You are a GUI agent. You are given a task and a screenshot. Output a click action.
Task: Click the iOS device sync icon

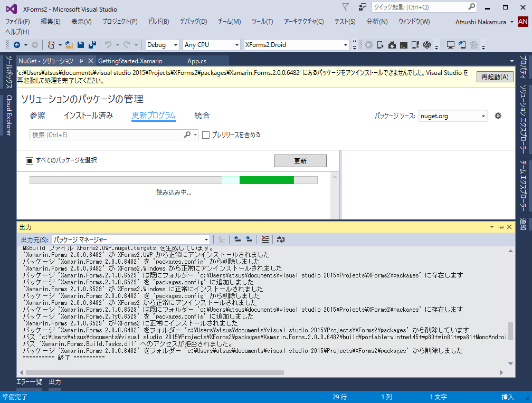[462, 45]
